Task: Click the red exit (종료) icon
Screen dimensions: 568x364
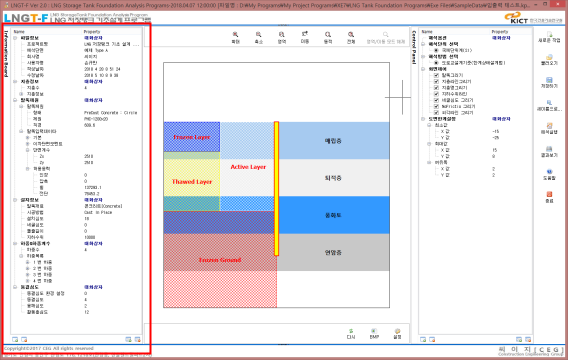Action: (x=550, y=194)
